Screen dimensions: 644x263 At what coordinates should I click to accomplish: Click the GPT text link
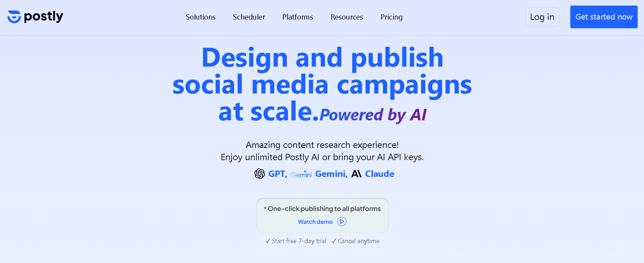click(277, 173)
